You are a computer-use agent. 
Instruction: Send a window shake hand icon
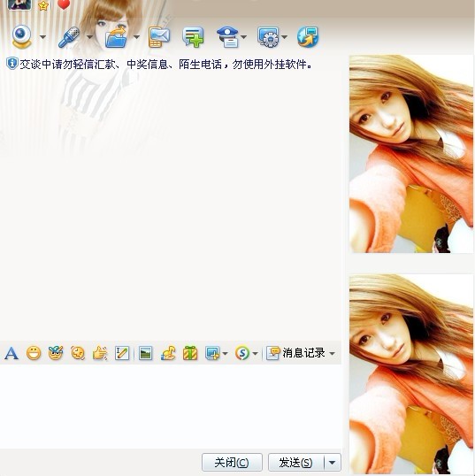point(100,353)
